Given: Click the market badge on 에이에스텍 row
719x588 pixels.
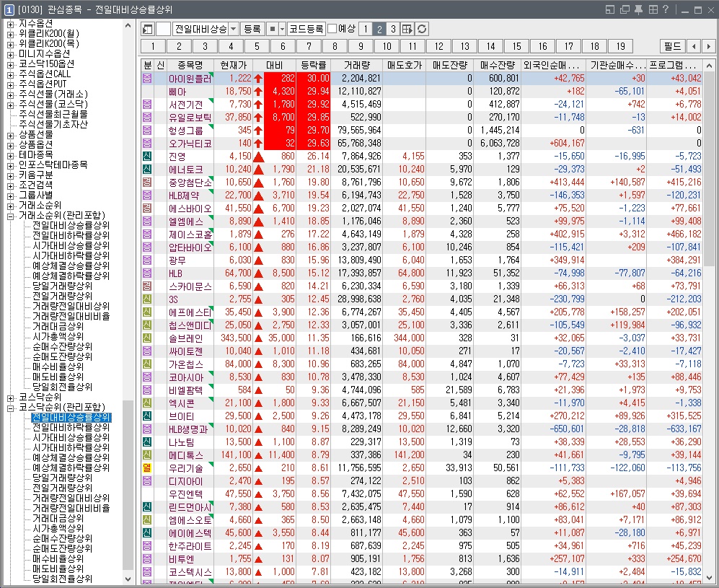Looking at the screenshot, I should [x=146, y=533].
